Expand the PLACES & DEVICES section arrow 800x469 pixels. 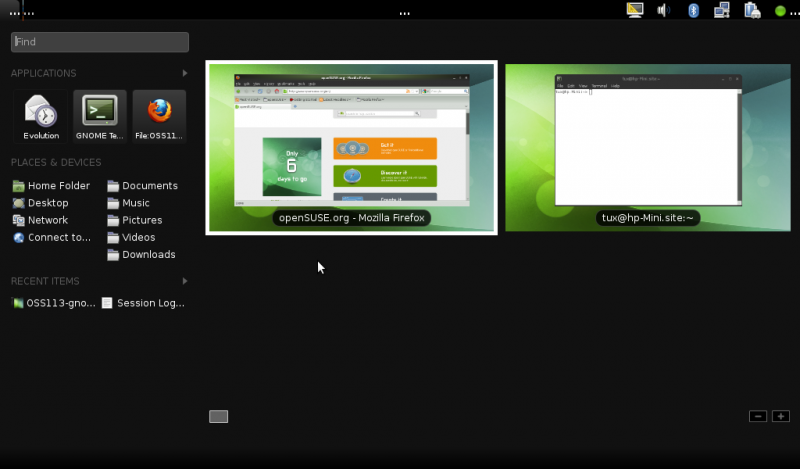185,162
